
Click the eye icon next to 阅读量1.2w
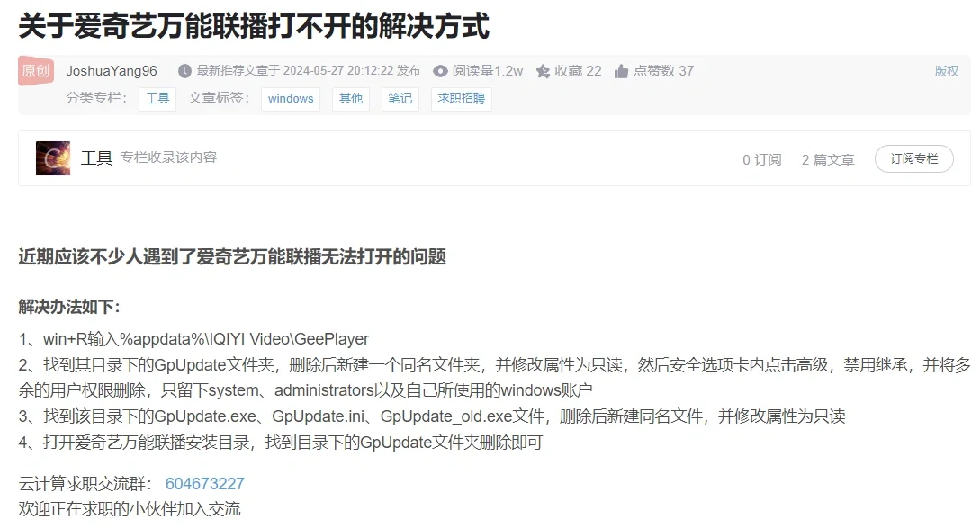(x=440, y=71)
